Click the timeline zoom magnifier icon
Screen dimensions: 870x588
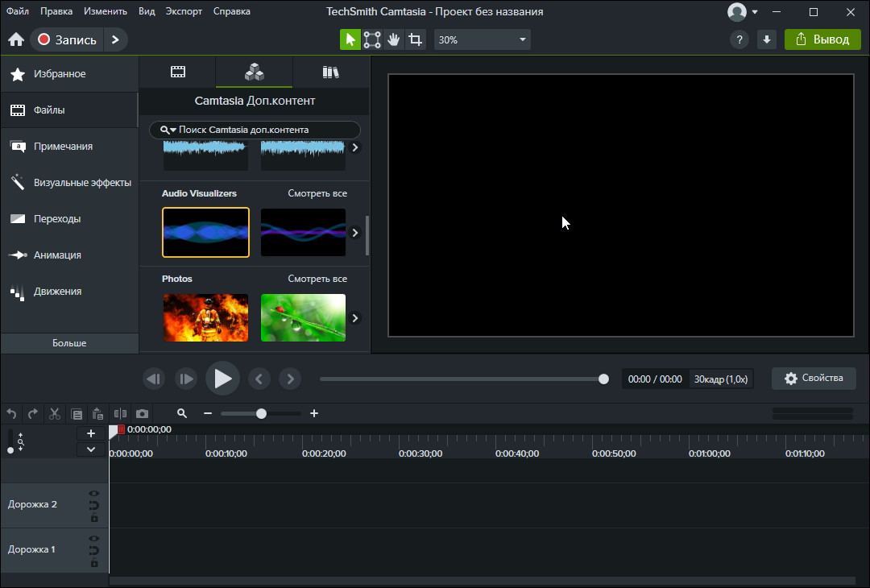click(182, 413)
